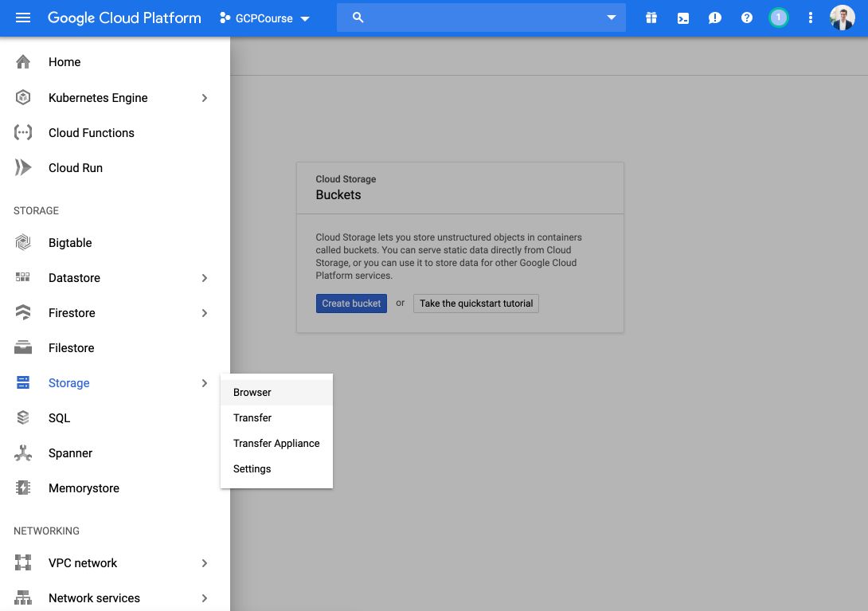Open the SQL menu entry
The image size is (868, 611).
click(115, 418)
